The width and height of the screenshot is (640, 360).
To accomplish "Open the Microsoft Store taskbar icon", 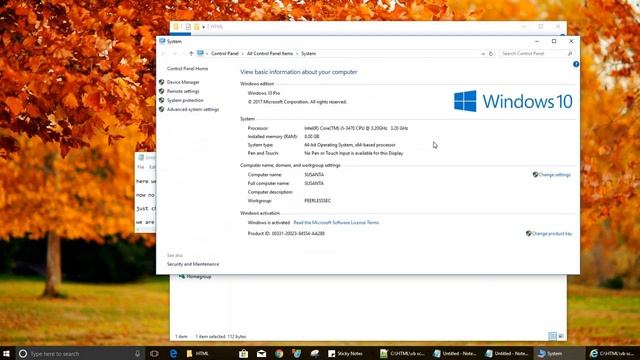I will (x=243, y=353).
